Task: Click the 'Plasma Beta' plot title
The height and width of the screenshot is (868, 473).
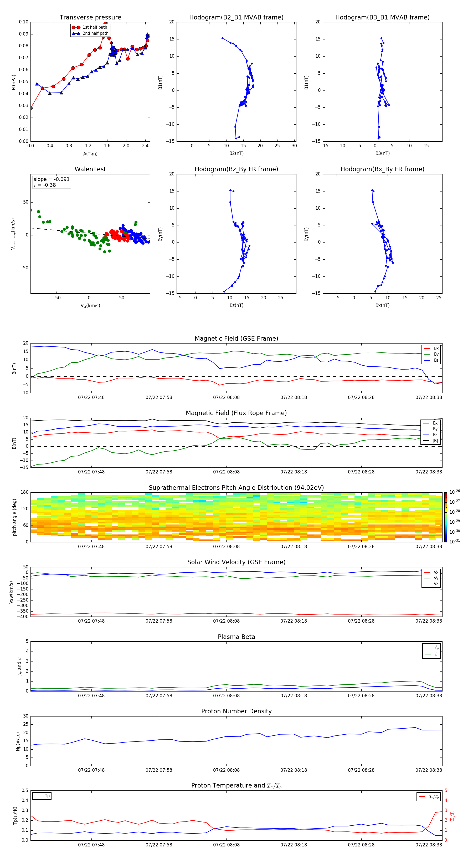Action: (236, 637)
